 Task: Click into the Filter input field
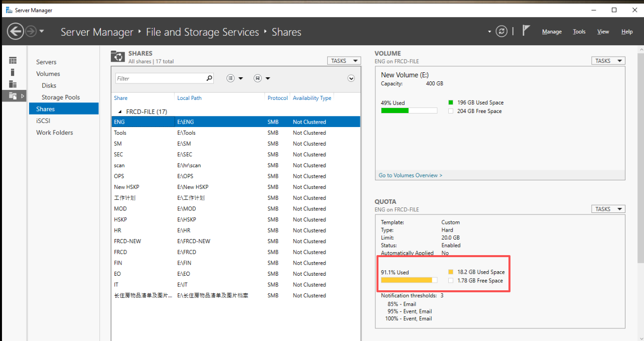(160, 78)
